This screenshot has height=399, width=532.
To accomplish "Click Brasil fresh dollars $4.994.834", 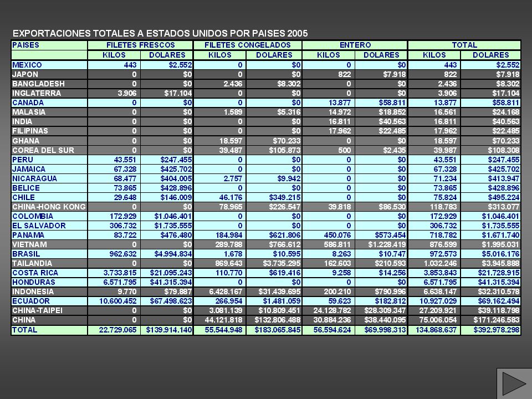I will pyautogui.click(x=173, y=254).
